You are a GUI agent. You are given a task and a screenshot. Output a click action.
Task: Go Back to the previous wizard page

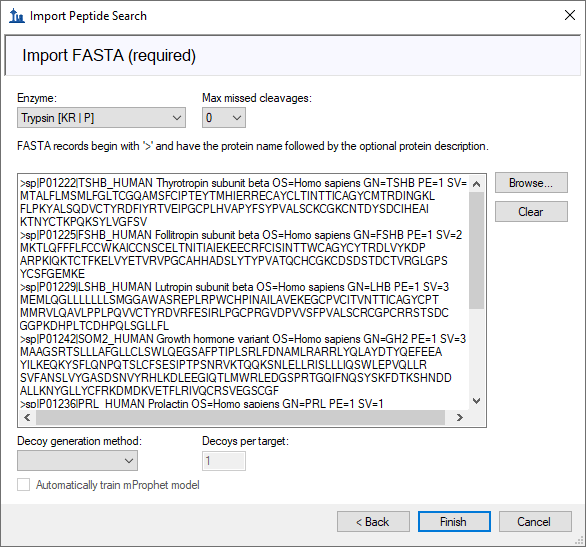coord(373,521)
